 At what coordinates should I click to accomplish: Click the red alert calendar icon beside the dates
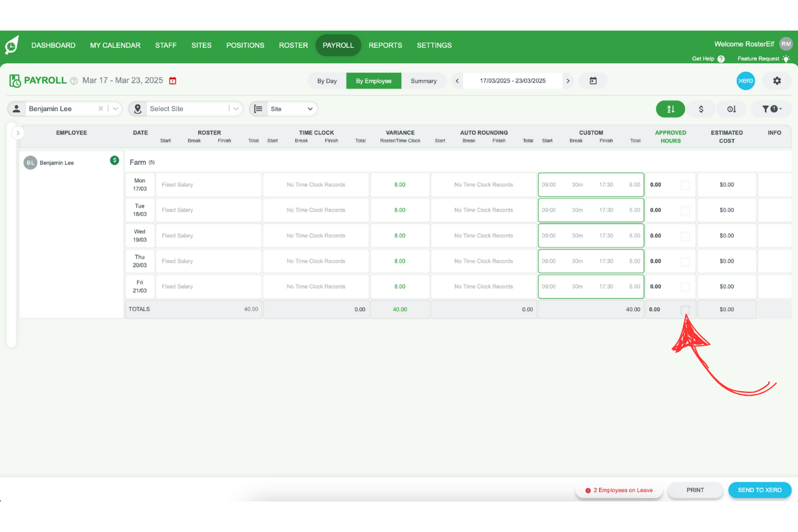click(172, 80)
